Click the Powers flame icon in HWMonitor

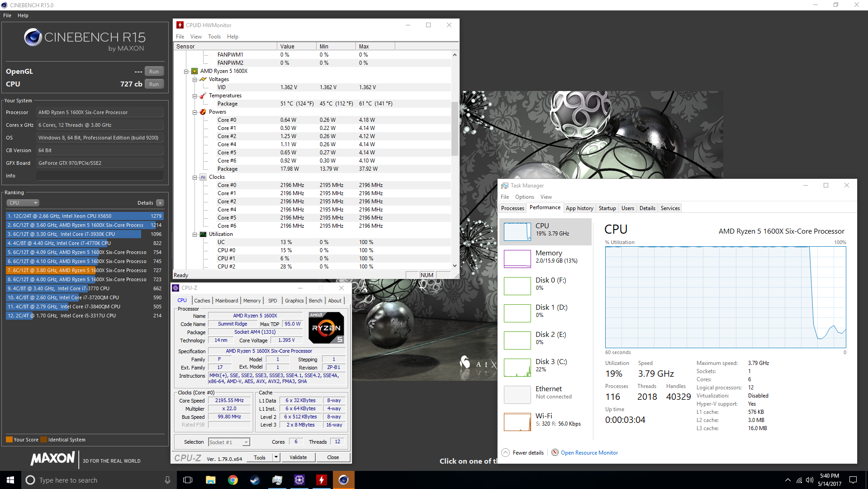(203, 112)
